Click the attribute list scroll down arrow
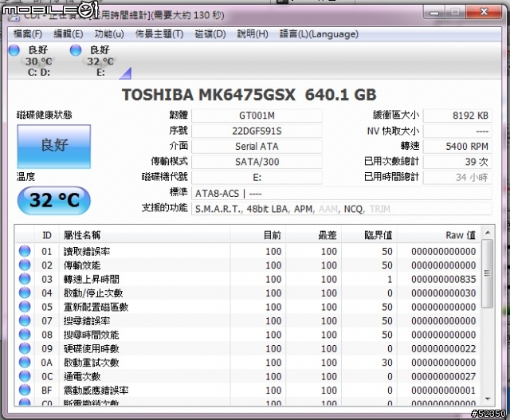 point(488,398)
